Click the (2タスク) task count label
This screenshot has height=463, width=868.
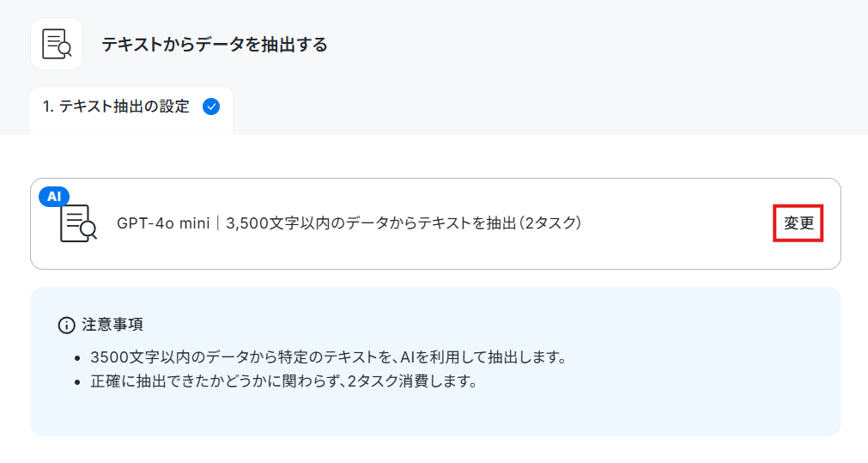[549, 223]
